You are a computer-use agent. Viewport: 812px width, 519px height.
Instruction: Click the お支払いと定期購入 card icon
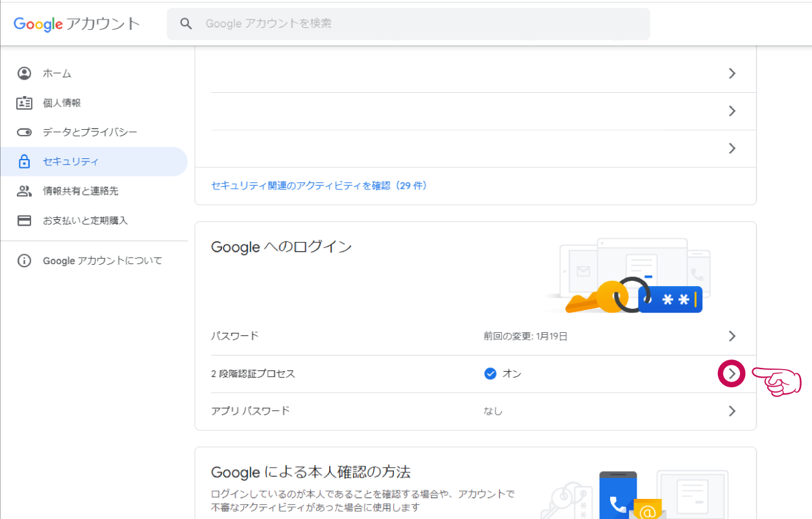pyautogui.click(x=24, y=221)
